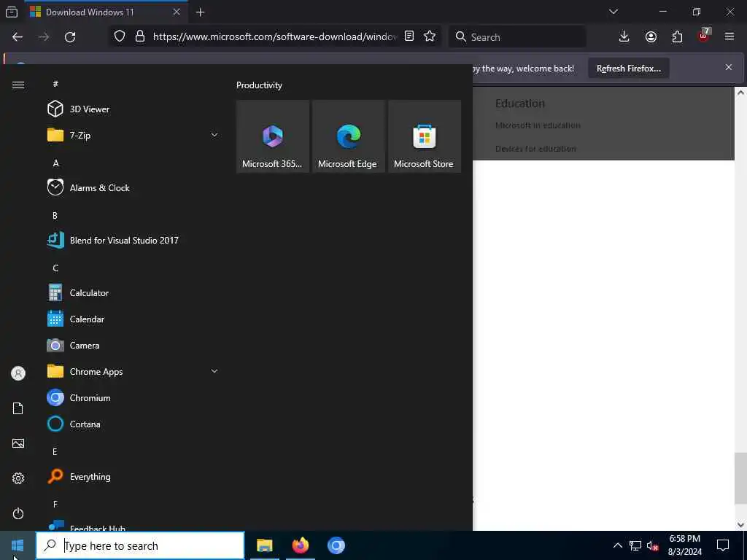Open the user account icon in Start

click(18, 373)
